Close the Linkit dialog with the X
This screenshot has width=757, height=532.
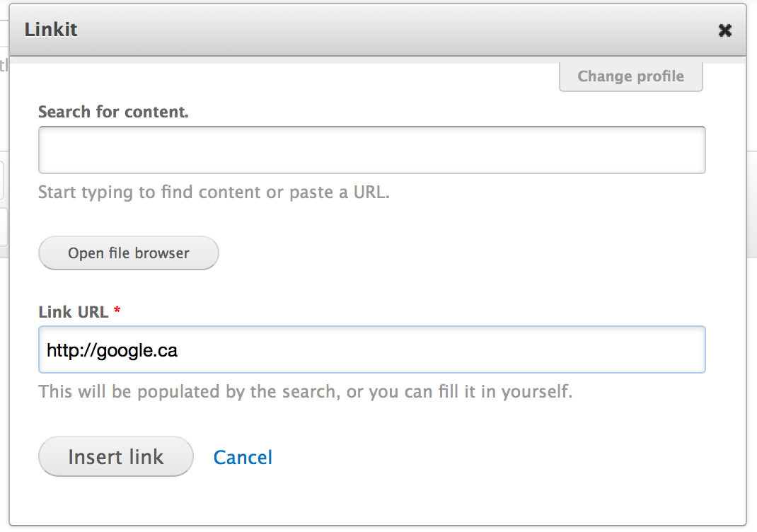click(724, 30)
